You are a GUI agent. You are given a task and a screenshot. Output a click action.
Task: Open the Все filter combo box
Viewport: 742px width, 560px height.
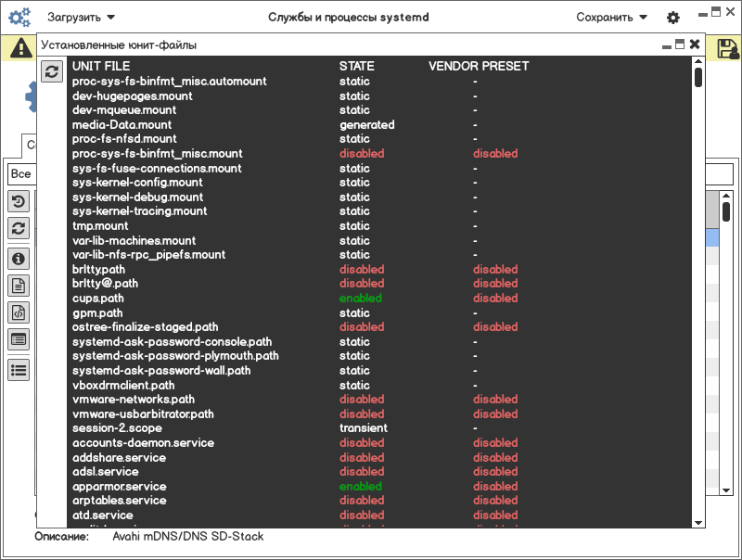coord(21,174)
